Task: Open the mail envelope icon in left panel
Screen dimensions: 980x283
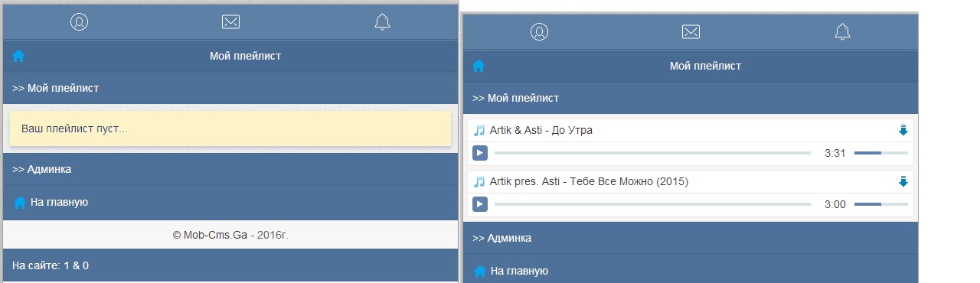Action: click(230, 21)
